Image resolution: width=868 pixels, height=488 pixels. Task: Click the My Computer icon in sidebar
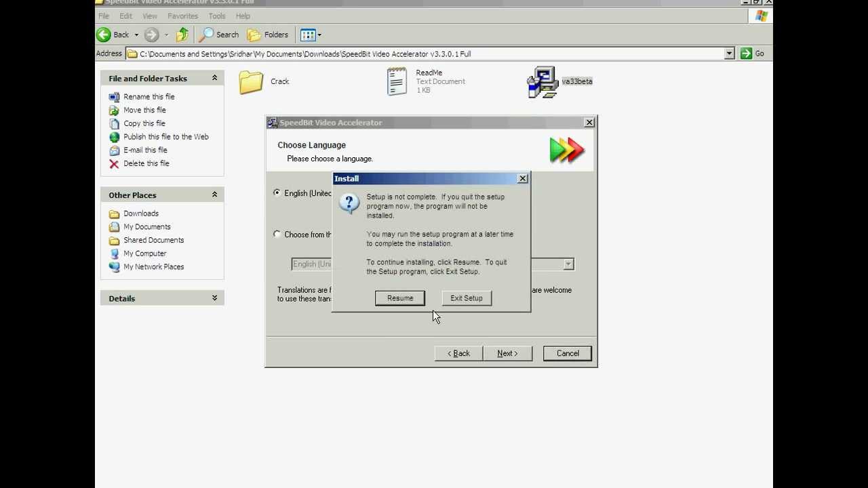point(114,253)
